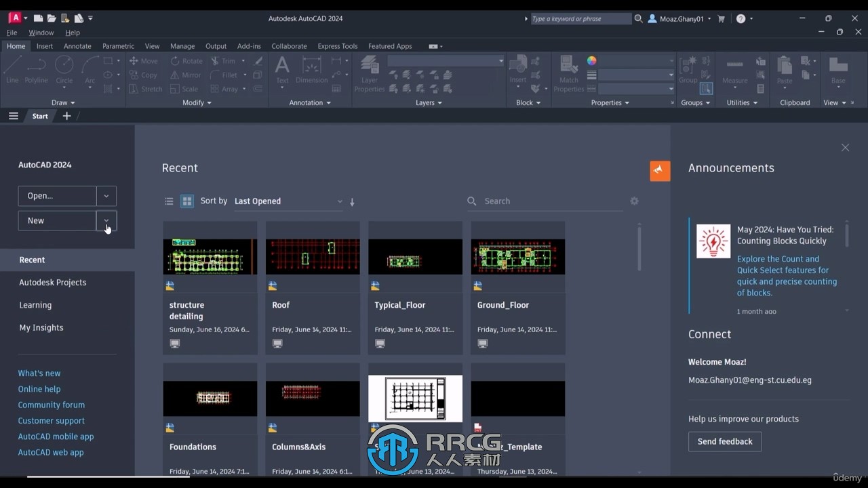Click the Trim tool

coord(222,60)
